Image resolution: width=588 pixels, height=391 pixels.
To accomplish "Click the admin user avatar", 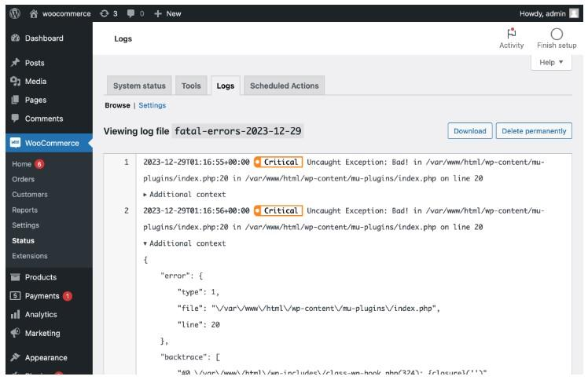I will 574,13.
